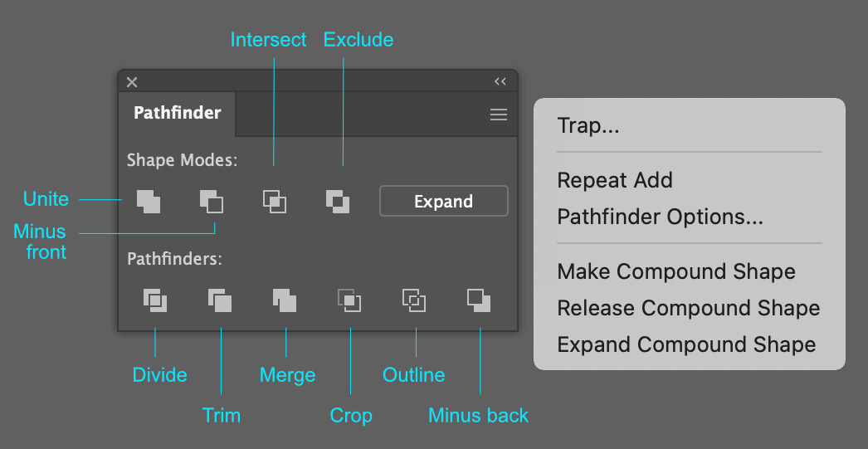Viewport: 868px width, 449px height.
Task: Switch to the Pathfinder tab
Action: click(x=178, y=113)
